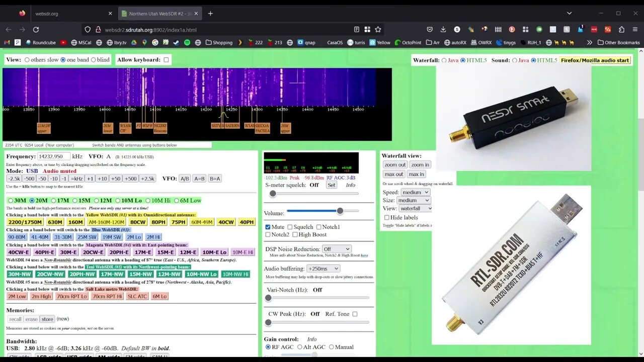Screen dimensions: 644x362
Task: Click the Vari-Notch slider
Action: click(x=318, y=298)
